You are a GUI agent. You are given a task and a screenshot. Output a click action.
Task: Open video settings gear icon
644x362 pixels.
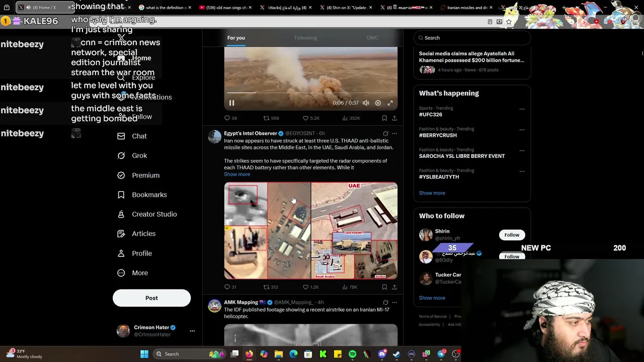pyautogui.click(x=378, y=103)
